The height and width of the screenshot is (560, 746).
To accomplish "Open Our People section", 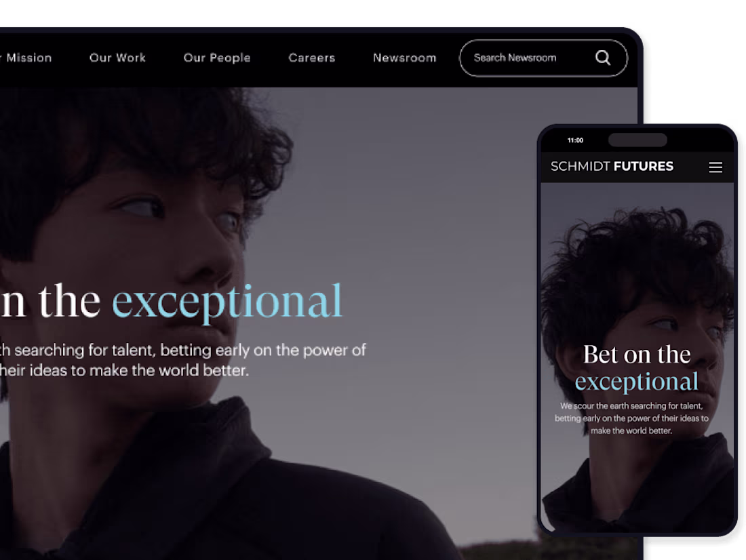I will [x=217, y=58].
